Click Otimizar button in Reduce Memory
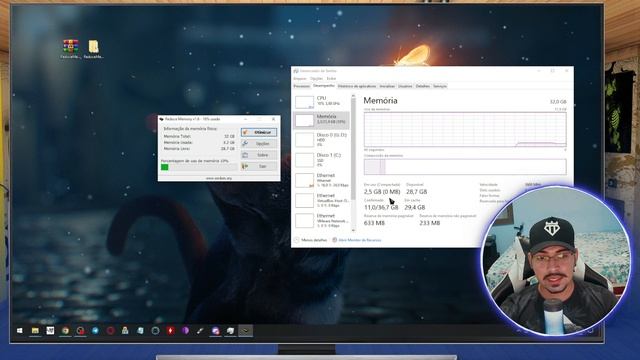Screen dimensions: 640x360 click(259, 132)
